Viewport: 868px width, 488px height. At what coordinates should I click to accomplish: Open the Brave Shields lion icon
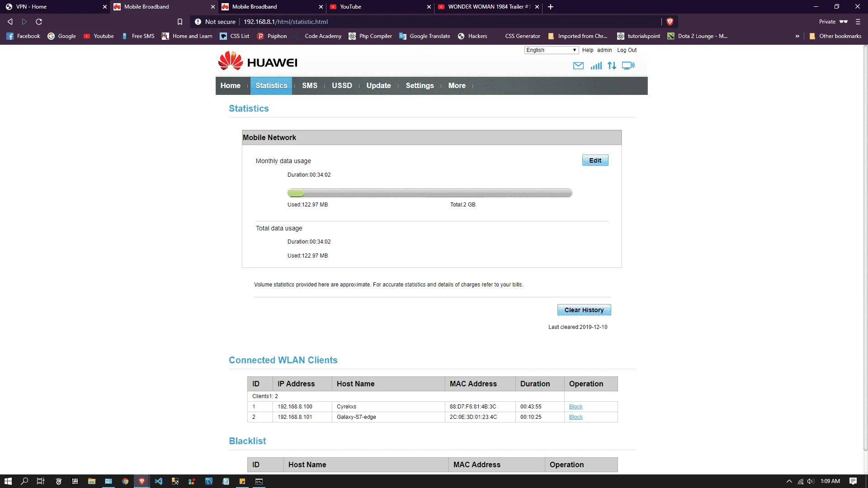coord(670,22)
